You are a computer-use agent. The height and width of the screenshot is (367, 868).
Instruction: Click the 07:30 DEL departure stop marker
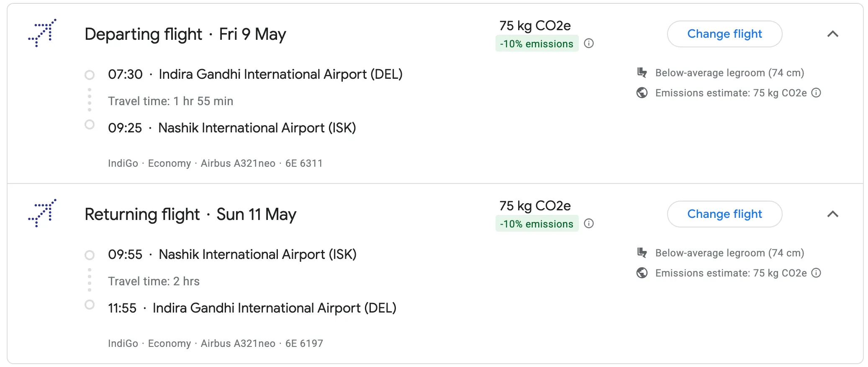point(90,75)
